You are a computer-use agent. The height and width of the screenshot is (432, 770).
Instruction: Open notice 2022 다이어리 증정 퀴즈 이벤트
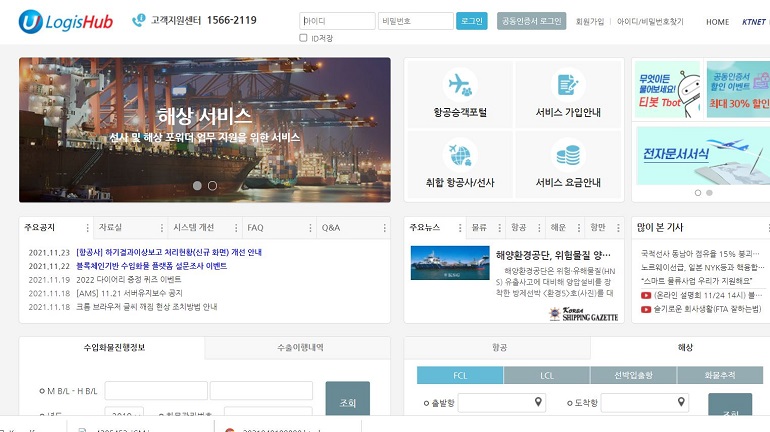pyautogui.click(x=129, y=279)
